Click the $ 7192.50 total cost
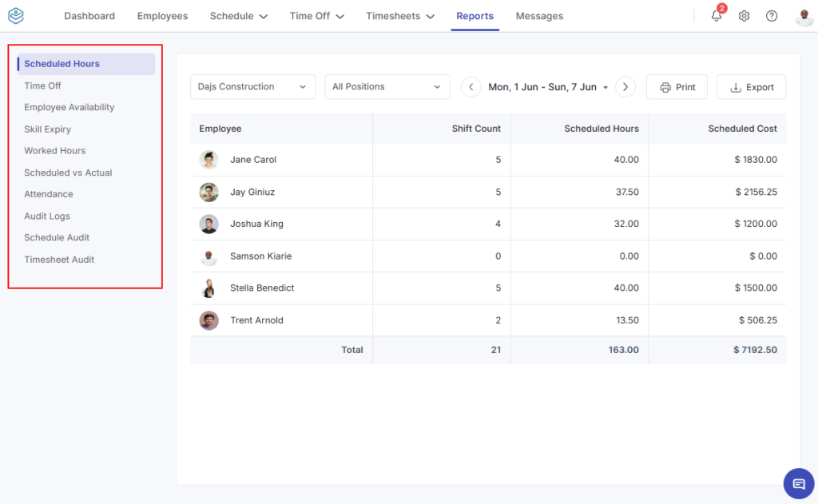This screenshot has width=818, height=504. pyautogui.click(x=755, y=350)
